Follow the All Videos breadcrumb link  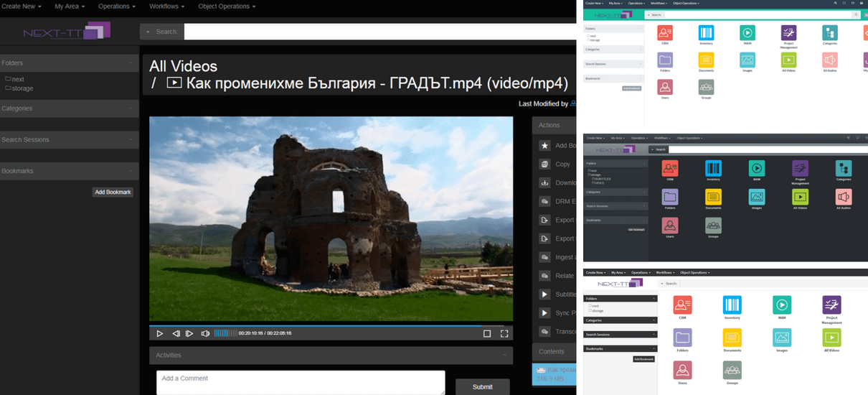(x=183, y=66)
